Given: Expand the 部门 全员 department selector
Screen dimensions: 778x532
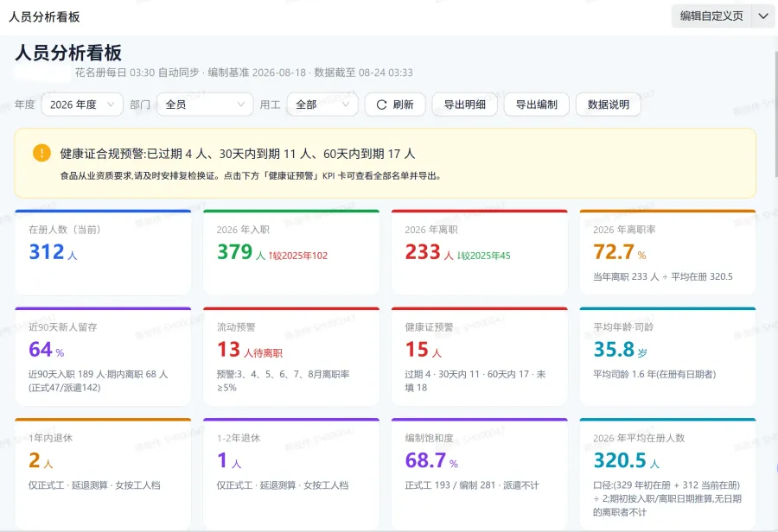Looking at the screenshot, I should 205,104.
